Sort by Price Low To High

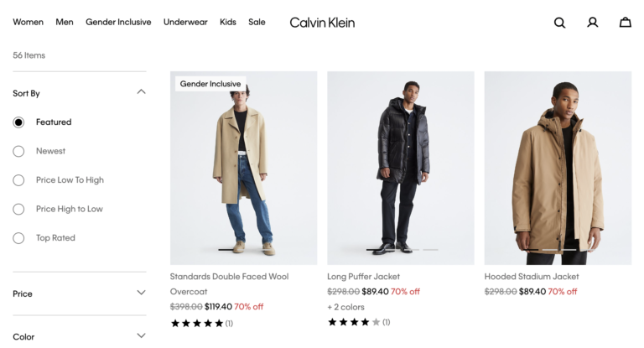pos(18,180)
